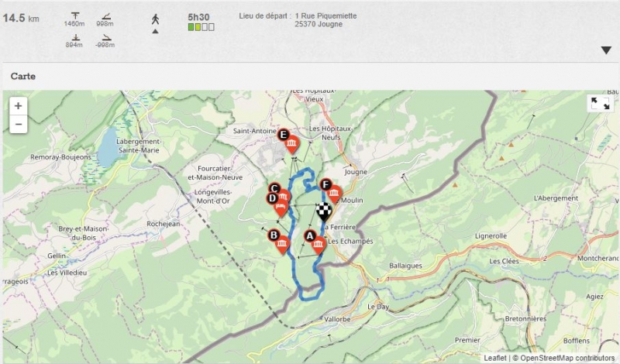Zoom in on the map
Viewport: 620px width, 364px height.
(x=18, y=105)
